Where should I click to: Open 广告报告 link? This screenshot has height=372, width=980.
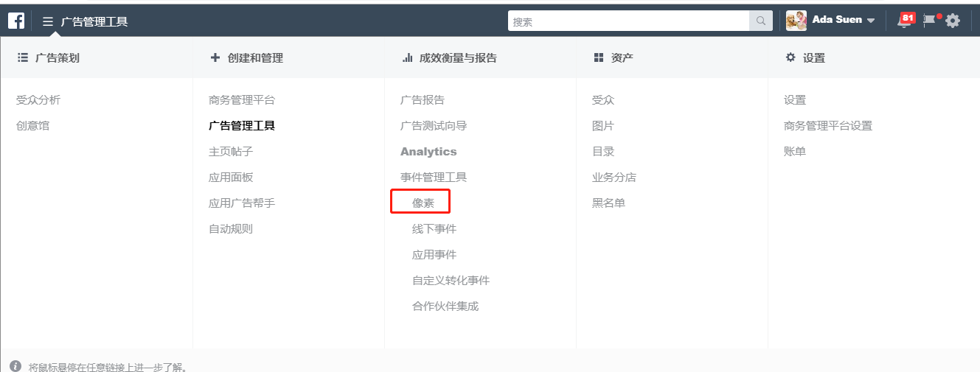coord(423,100)
